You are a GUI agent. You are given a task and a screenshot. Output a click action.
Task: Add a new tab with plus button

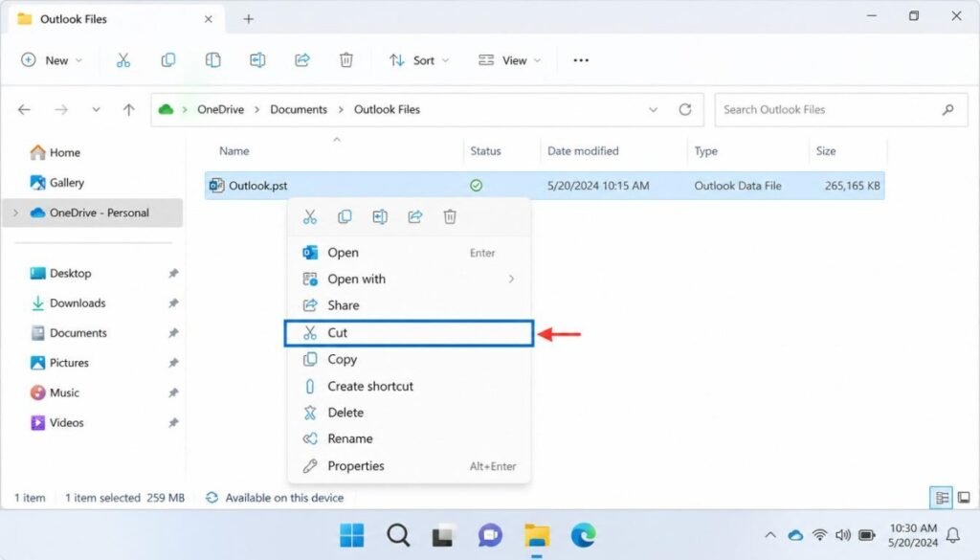coord(248,19)
